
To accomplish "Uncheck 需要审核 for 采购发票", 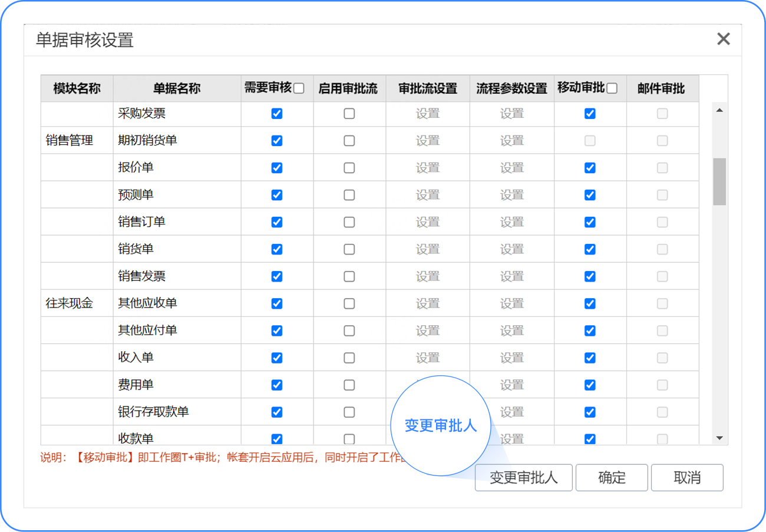I will click(x=277, y=114).
